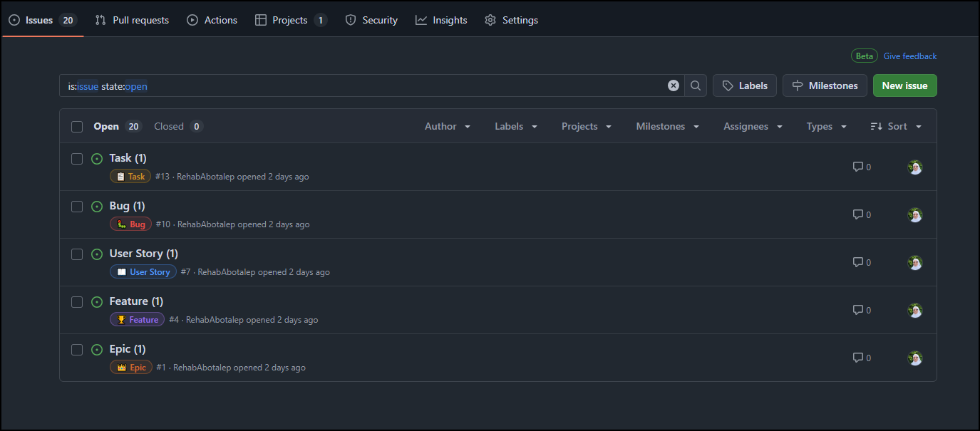Tick the checkbox for Feature (1) issue

pos(77,302)
